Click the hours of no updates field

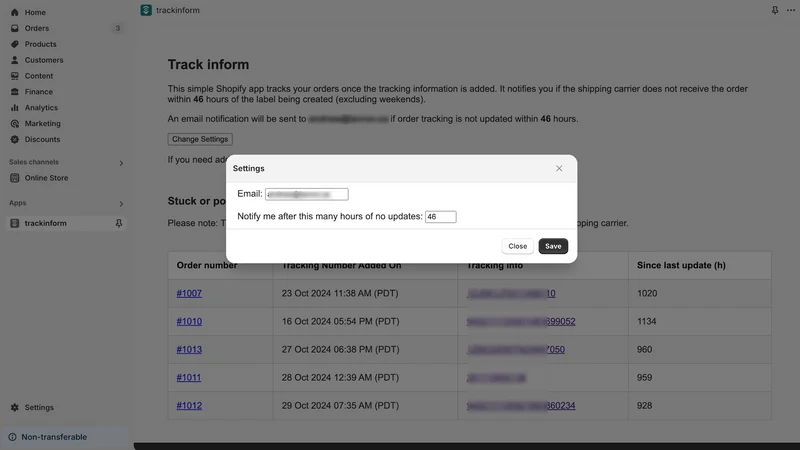[441, 217]
